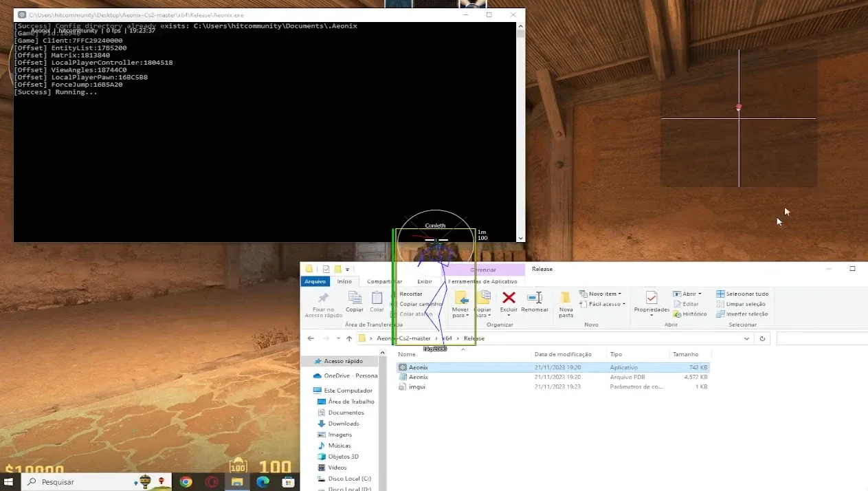Click the Excluir red X icon
Screen dimensions: 868x491
(x=509, y=297)
